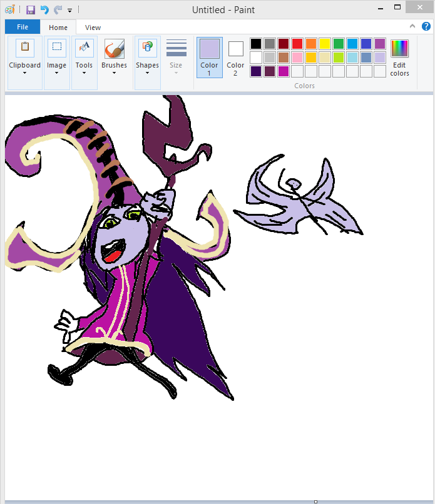Pick the light gray color swatch
Image resolution: width=435 pixels, height=504 pixels.
[270, 58]
